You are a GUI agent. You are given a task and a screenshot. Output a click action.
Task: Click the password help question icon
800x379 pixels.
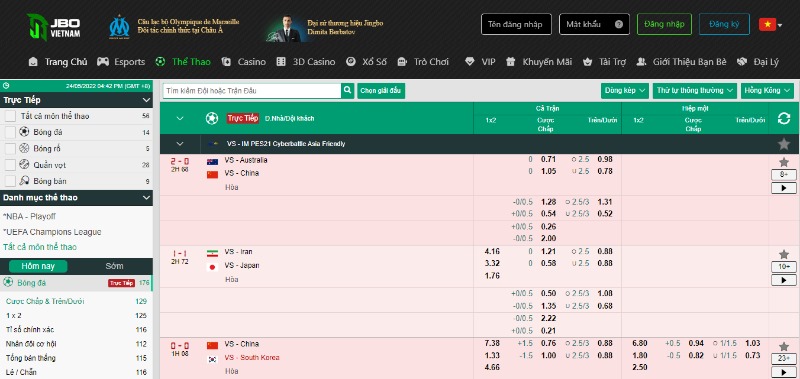(619, 24)
